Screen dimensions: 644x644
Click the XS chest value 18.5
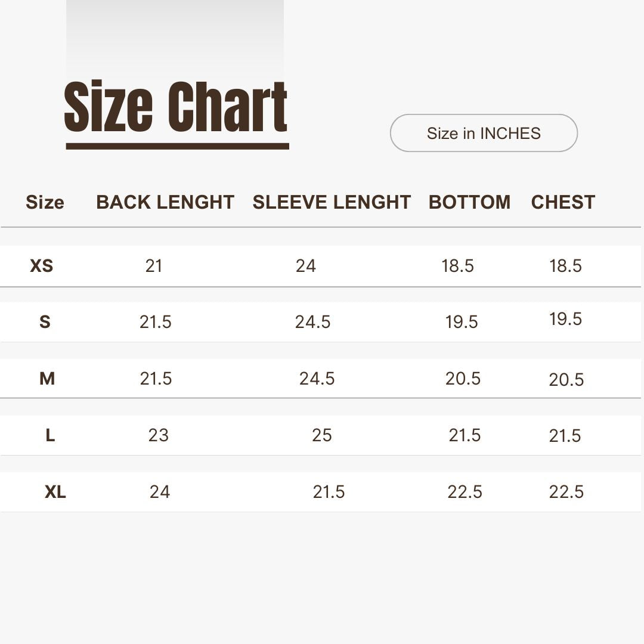pos(565,265)
